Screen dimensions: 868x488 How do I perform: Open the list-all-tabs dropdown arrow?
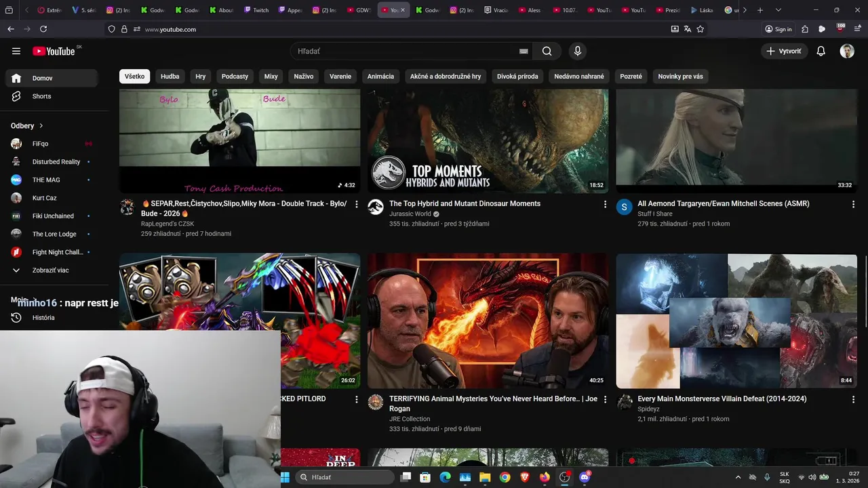[x=778, y=10]
